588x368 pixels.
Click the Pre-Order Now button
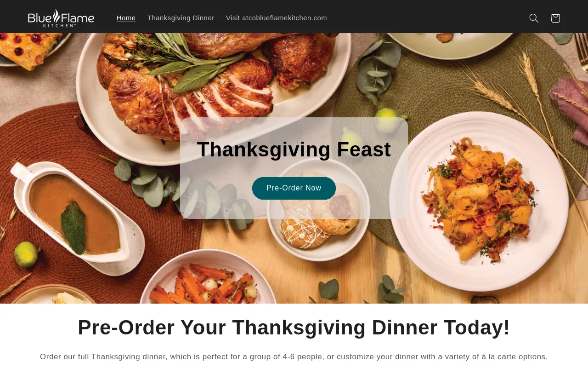point(294,188)
